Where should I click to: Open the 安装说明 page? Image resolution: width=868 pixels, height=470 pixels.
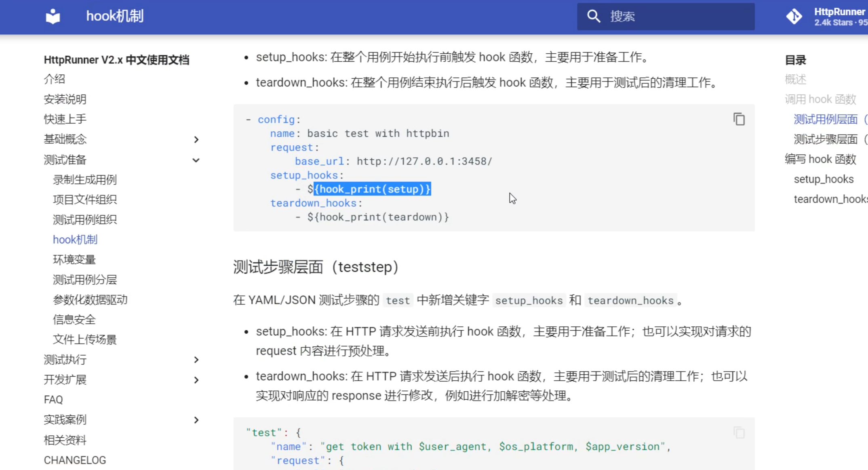[65, 99]
